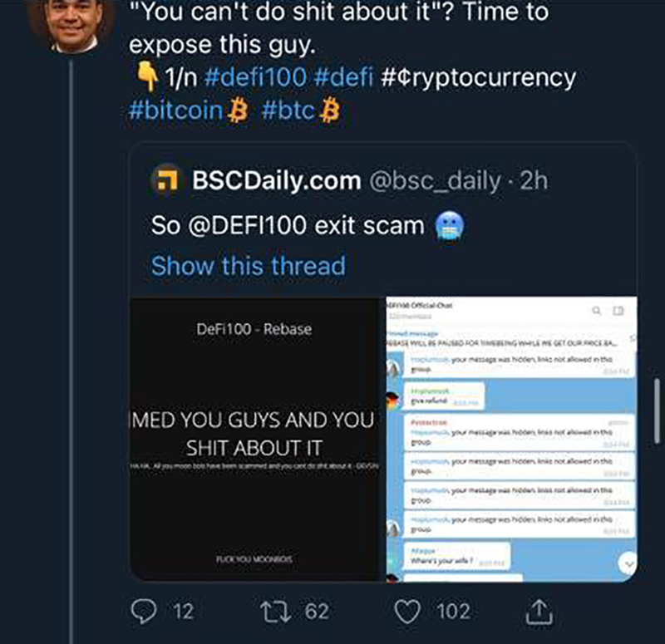The image size is (665, 644).
Task: Click the search icon in the chat screenshot
Action: coord(596,311)
